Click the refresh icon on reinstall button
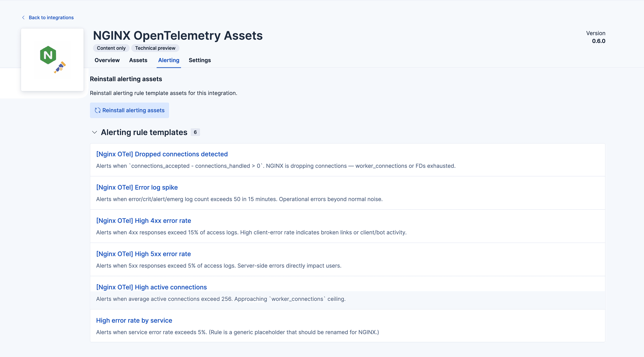Viewport: 644px width, 357px height. (97, 110)
